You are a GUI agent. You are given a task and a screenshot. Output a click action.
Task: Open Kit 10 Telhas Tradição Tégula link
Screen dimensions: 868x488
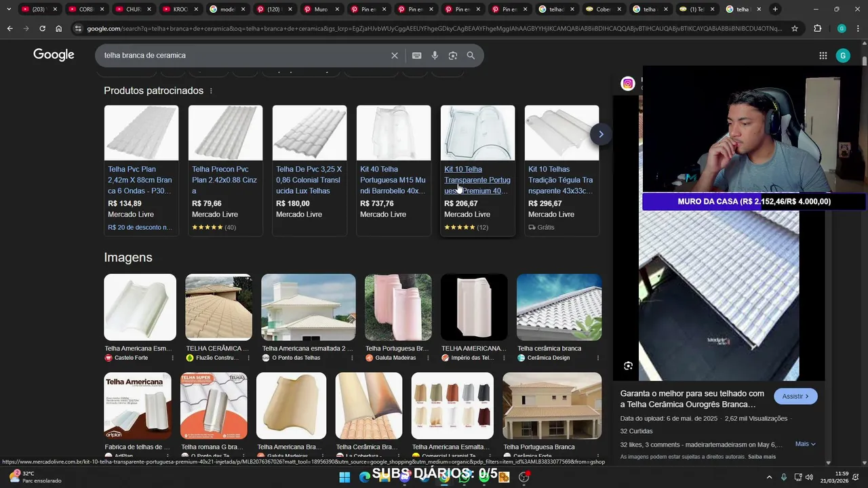[x=561, y=180]
